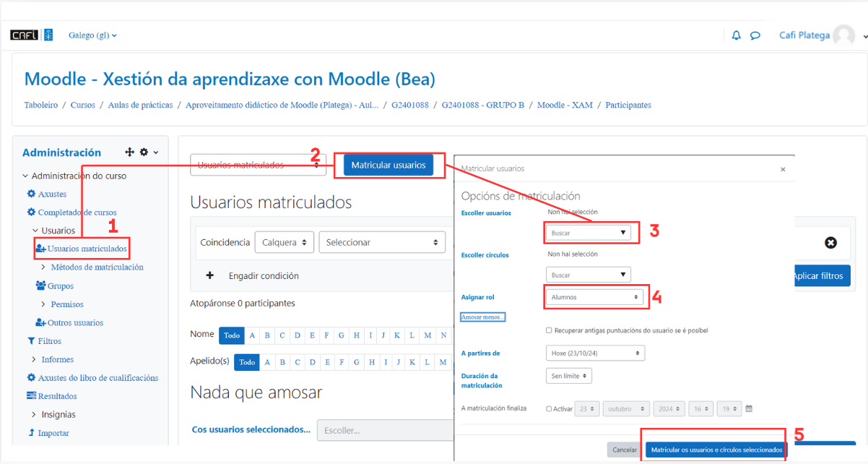Click the Matricular usuarios button

389,166
